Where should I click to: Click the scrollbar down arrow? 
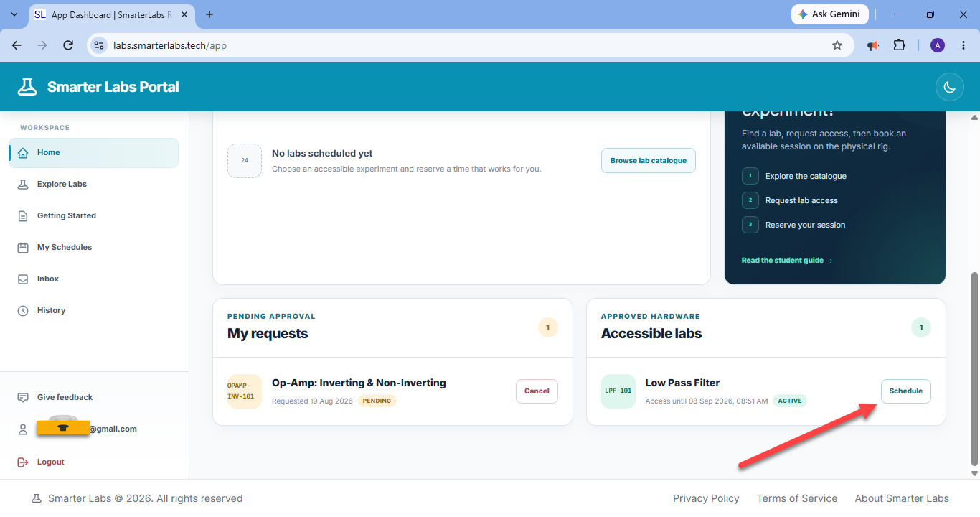[974, 473]
